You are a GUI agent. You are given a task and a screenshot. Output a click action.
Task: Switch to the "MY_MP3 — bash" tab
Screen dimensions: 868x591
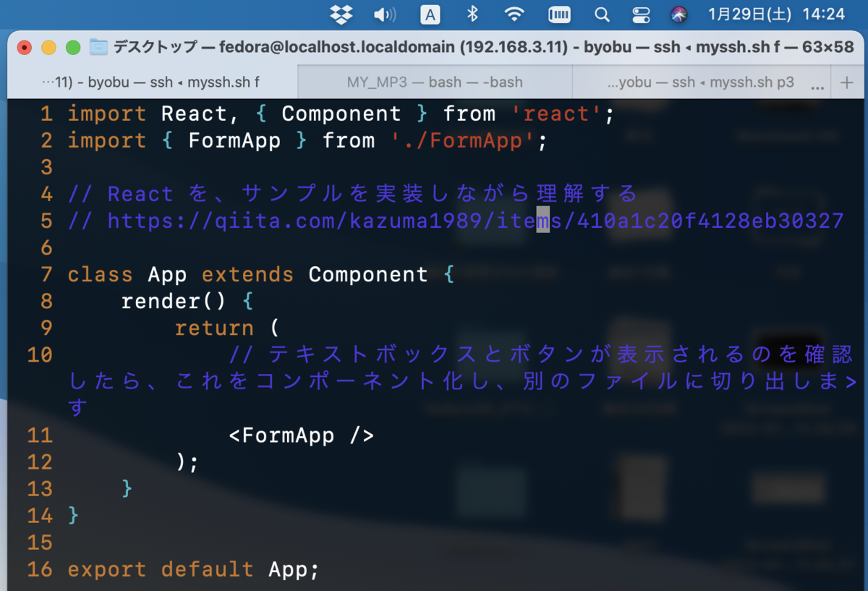(434, 82)
